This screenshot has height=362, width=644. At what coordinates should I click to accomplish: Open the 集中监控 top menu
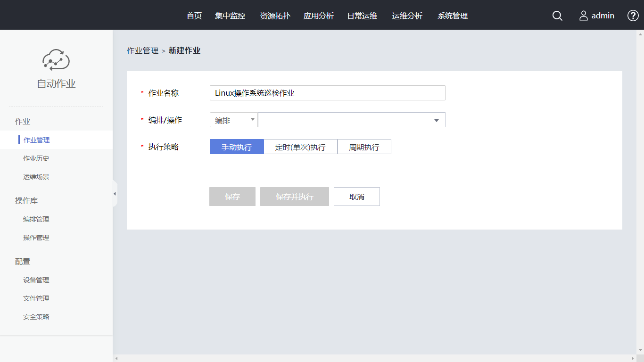tap(230, 16)
